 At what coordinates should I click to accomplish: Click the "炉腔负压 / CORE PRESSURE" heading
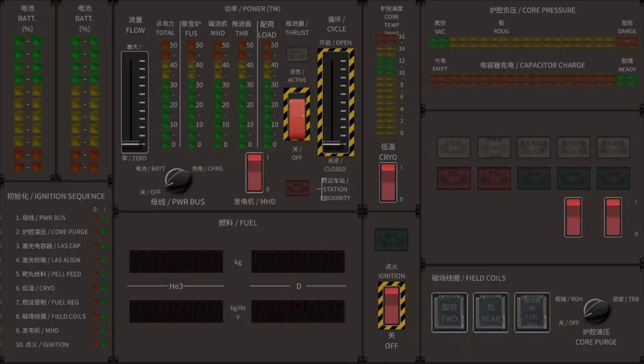532,10
